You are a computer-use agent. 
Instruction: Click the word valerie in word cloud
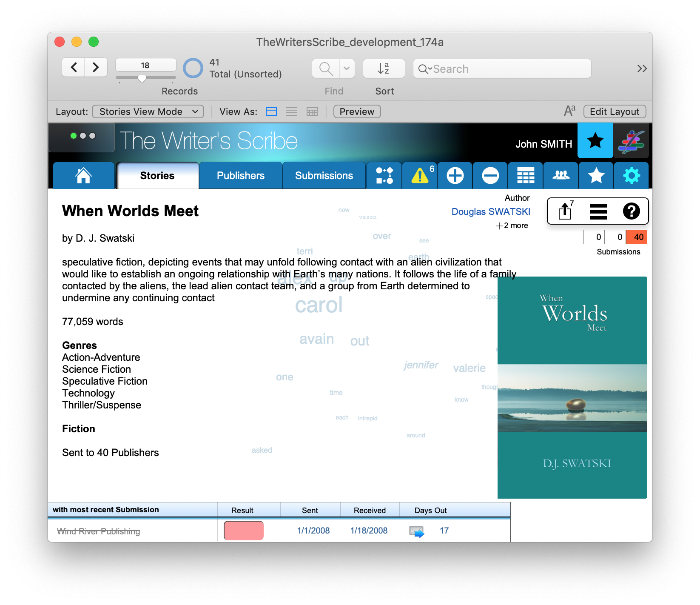tap(470, 368)
